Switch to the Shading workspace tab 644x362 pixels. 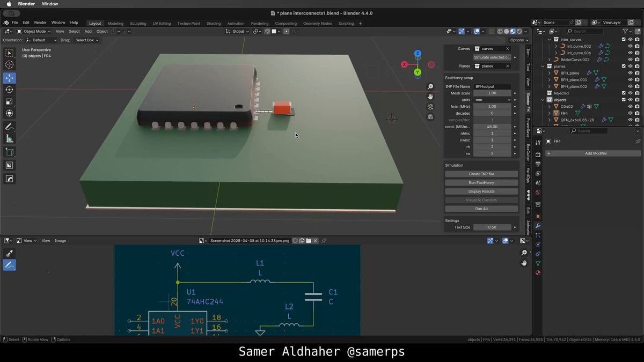pos(214,24)
